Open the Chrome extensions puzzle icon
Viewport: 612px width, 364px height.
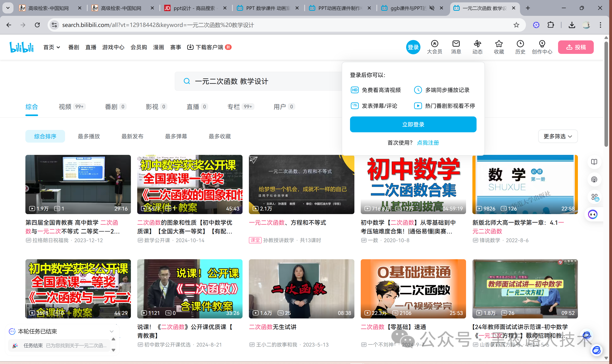tap(551, 25)
